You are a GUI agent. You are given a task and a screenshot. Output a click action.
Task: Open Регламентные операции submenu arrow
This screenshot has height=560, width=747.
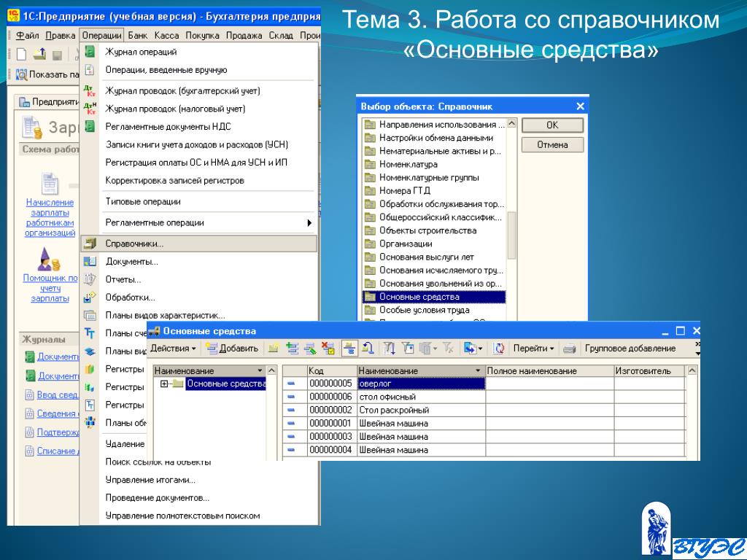click(309, 223)
